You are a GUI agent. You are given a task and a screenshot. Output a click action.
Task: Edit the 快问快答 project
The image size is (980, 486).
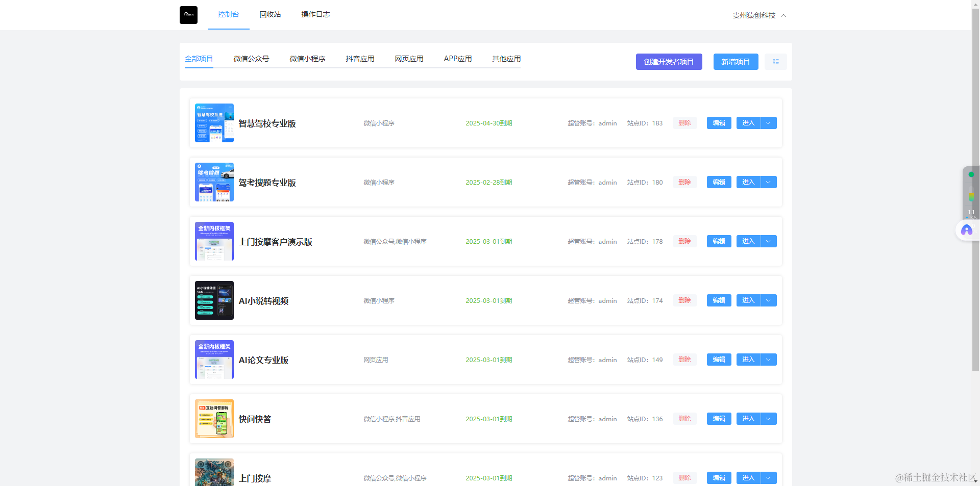point(719,419)
